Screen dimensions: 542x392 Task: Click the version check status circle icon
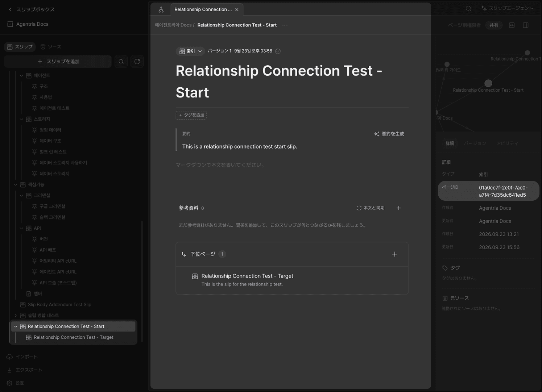[278, 51]
